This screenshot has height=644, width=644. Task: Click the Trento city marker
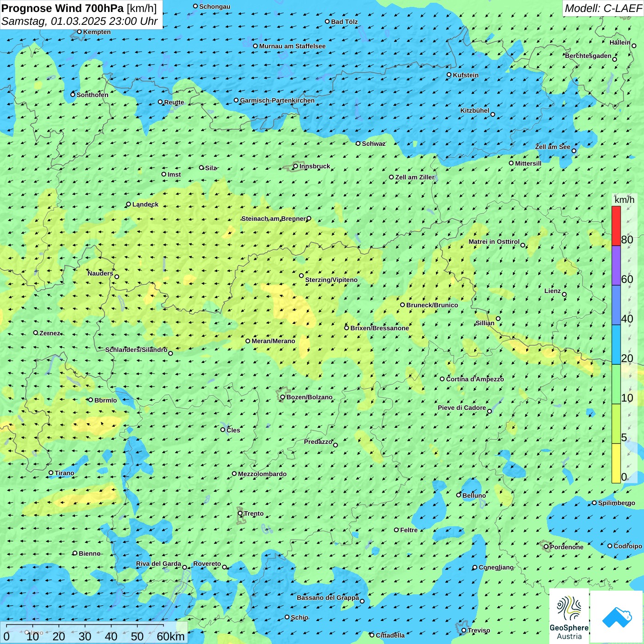(x=240, y=513)
